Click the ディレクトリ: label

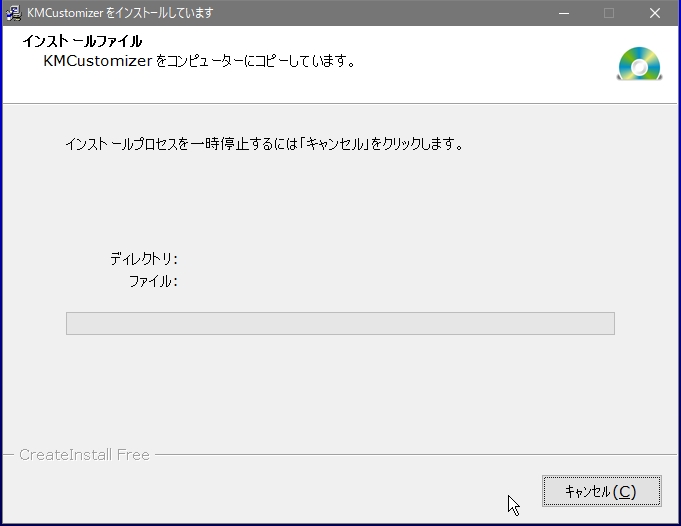144,259
